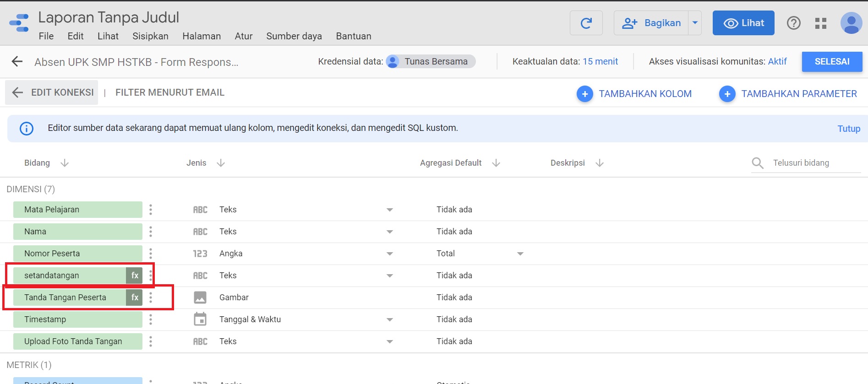Open Total aggregation dropdown for Nomor Peserta
Image resolution: width=868 pixels, height=384 pixels.
pyautogui.click(x=520, y=254)
